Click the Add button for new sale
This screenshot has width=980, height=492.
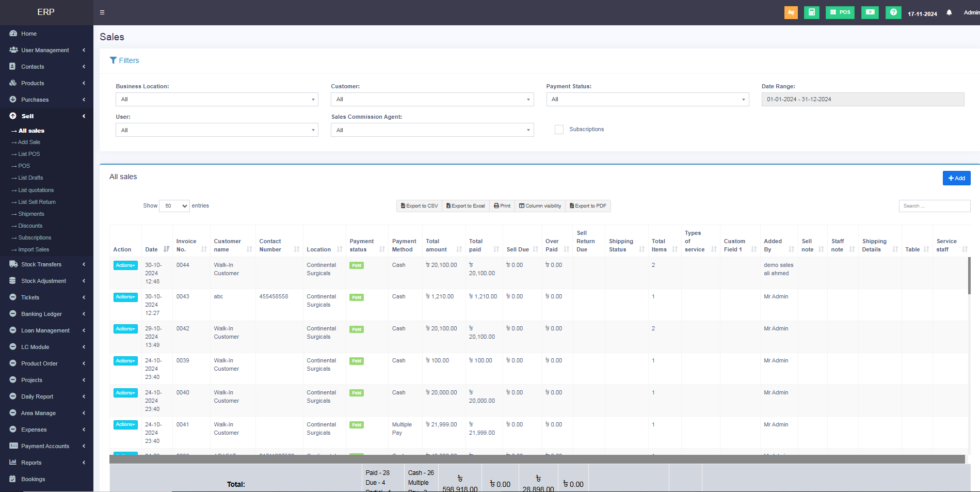coord(956,178)
